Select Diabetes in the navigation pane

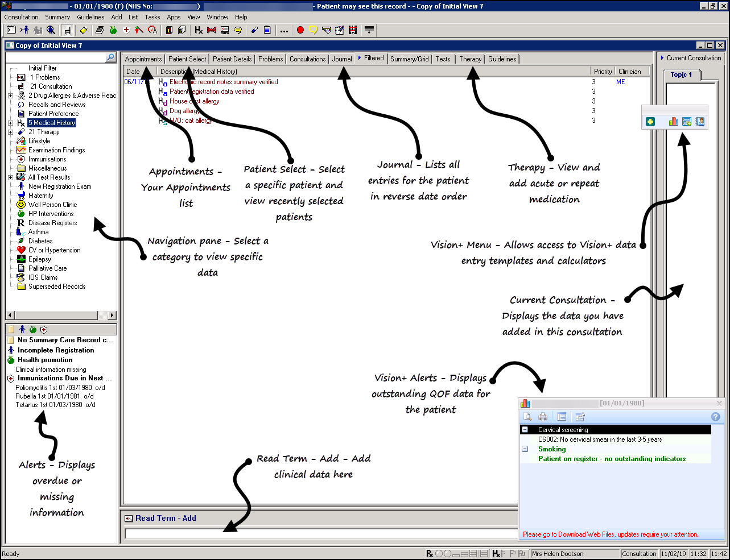point(40,241)
